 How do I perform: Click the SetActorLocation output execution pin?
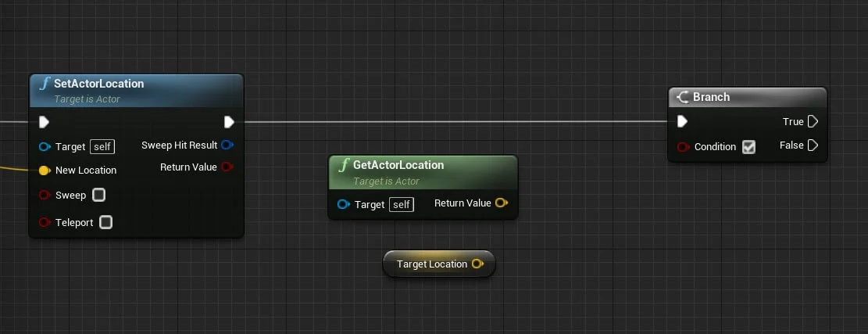coord(229,122)
